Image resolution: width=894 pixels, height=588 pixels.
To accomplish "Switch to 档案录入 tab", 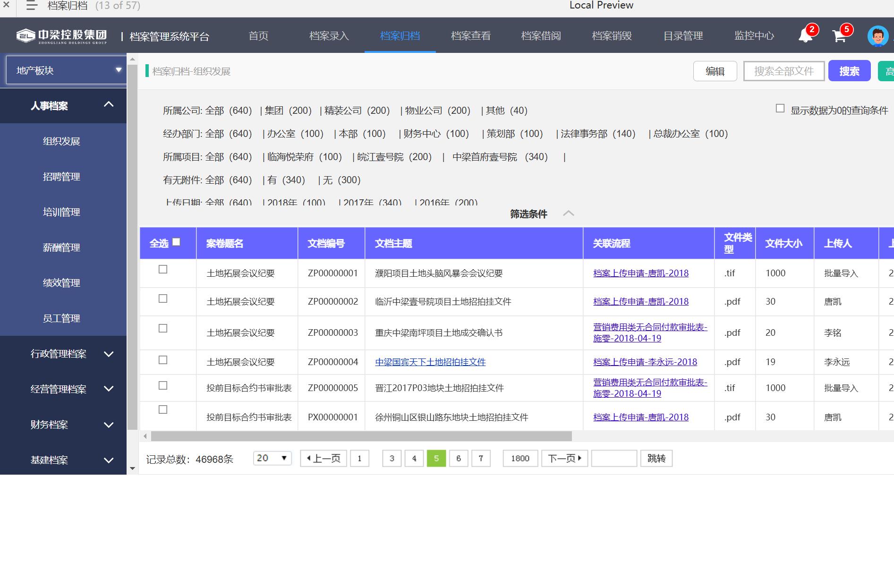I will 329,36.
